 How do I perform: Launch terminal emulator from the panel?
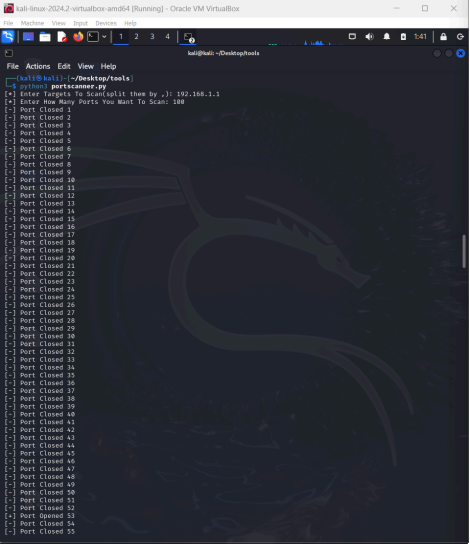[93, 37]
